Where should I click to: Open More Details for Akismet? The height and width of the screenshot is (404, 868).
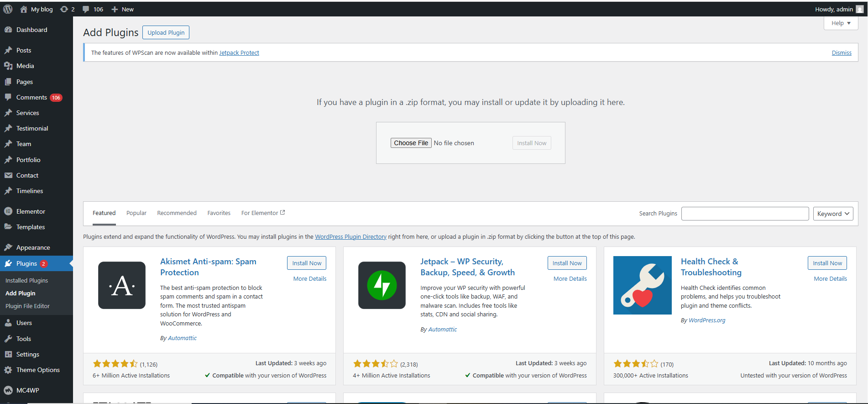coord(310,279)
